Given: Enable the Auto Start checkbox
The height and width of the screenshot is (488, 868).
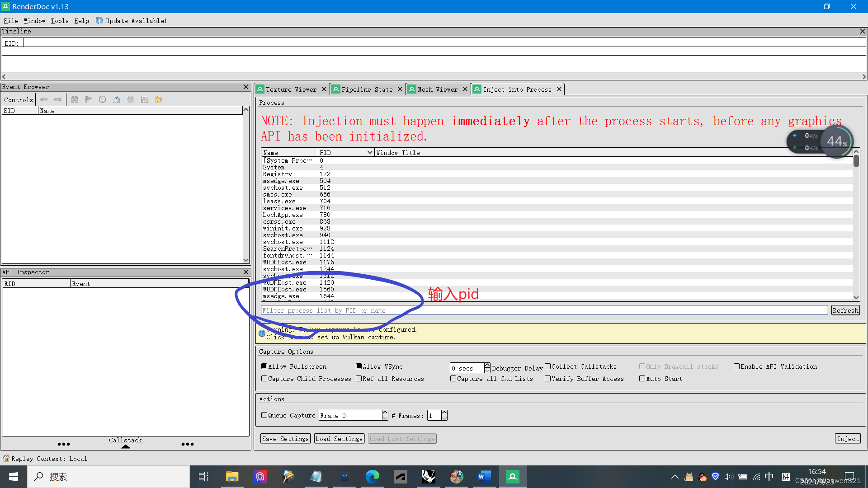Looking at the screenshot, I should coord(643,379).
